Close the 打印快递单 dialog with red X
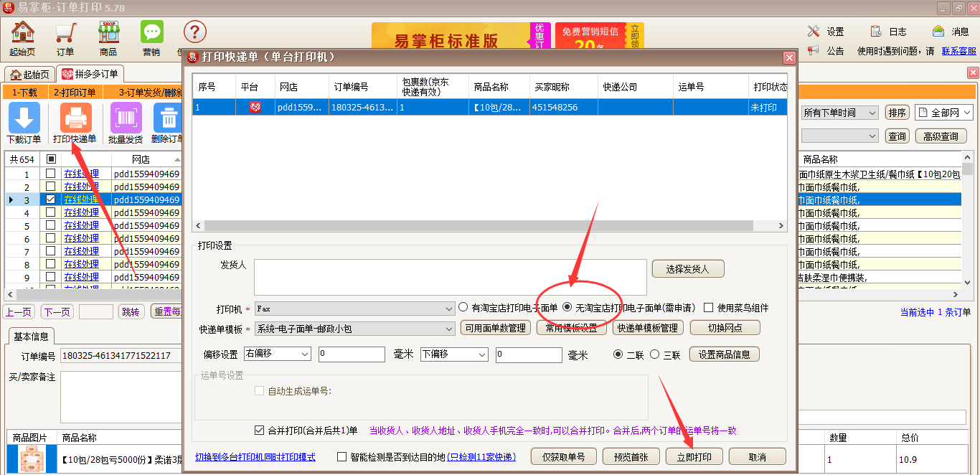Viewport: 980px width, 475px height. (x=789, y=57)
